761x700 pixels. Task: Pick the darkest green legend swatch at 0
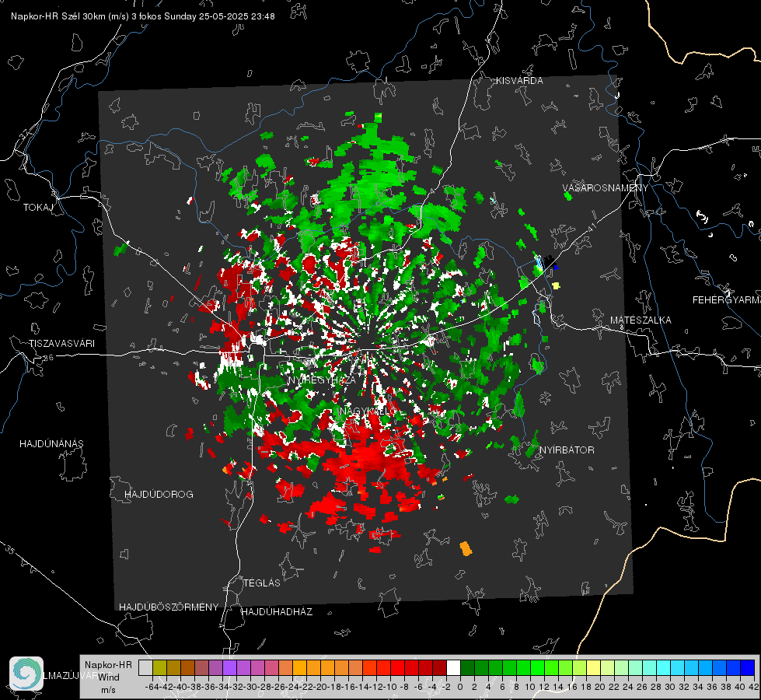click(467, 667)
